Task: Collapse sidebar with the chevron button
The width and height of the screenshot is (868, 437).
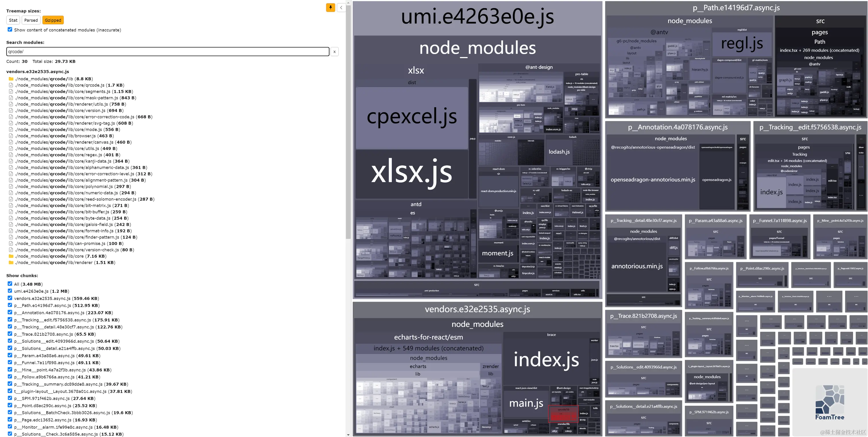Action: [x=341, y=7]
